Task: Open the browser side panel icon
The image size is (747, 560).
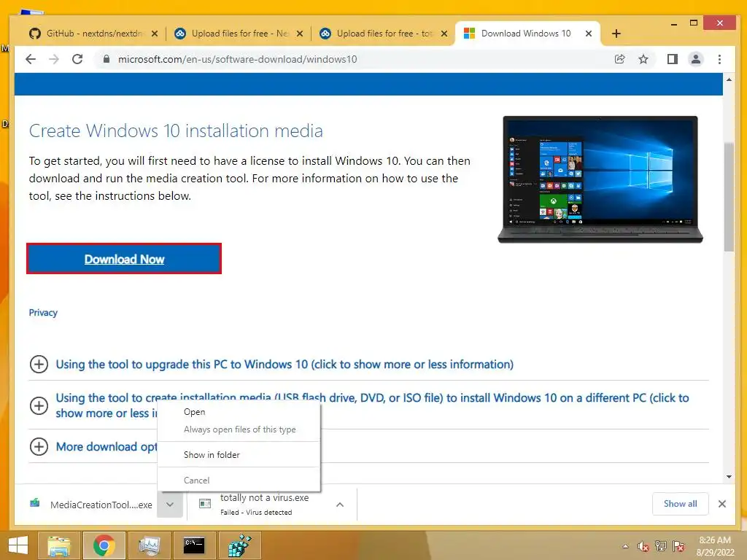Action: [x=672, y=59]
